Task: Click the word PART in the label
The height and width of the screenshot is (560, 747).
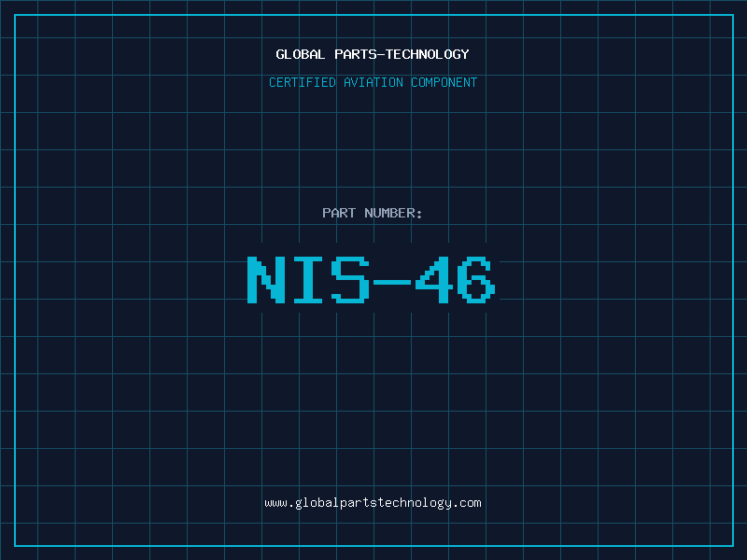Action: click(339, 213)
